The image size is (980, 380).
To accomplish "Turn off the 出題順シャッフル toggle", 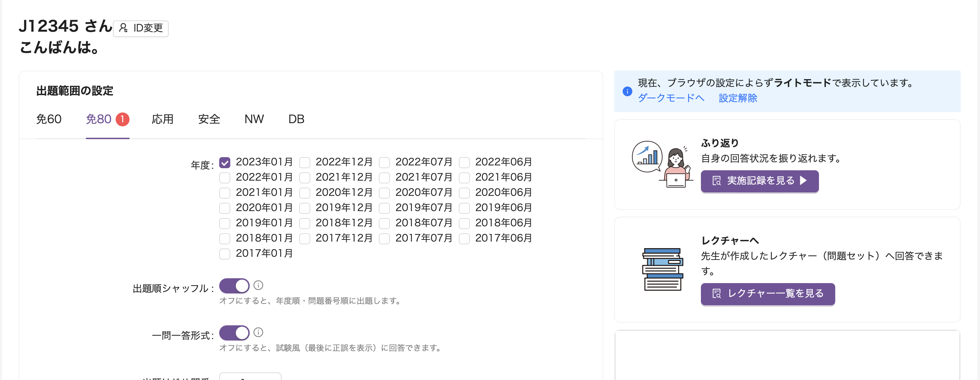I will click(x=235, y=286).
